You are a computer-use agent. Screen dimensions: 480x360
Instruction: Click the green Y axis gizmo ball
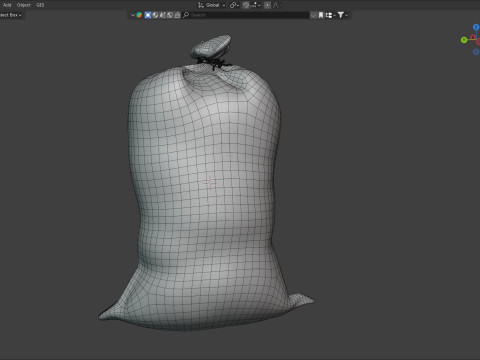point(464,40)
